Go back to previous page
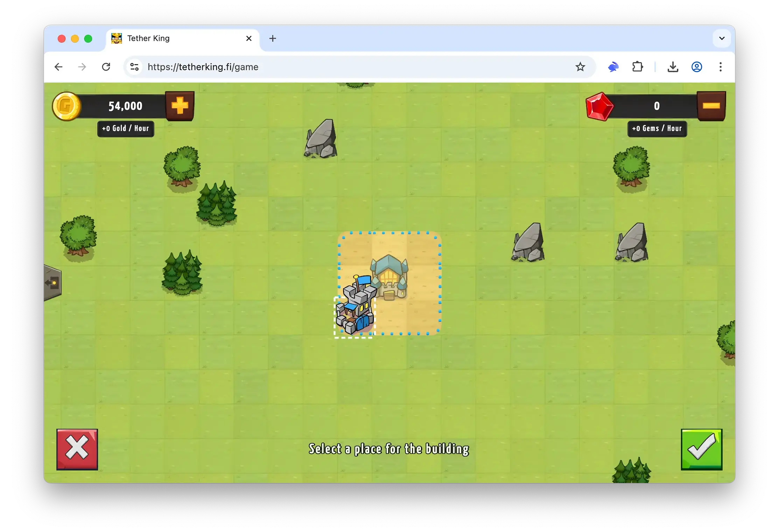The height and width of the screenshot is (532, 779). pyautogui.click(x=58, y=67)
